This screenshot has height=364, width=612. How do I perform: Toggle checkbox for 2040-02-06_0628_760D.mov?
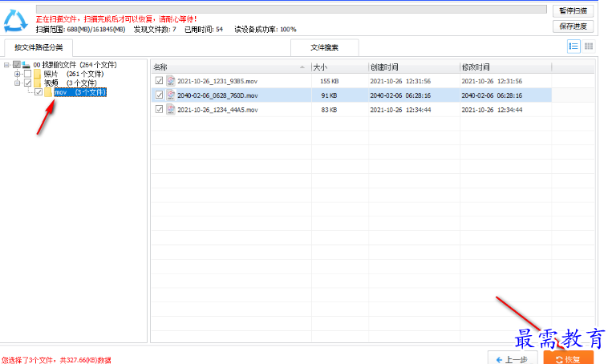pyautogui.click(x=159, y=95)
